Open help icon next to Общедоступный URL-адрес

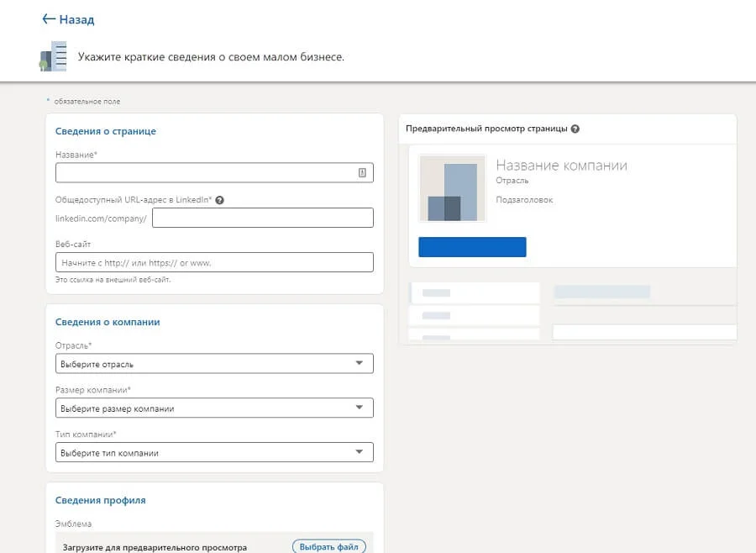tap(219, 200)
